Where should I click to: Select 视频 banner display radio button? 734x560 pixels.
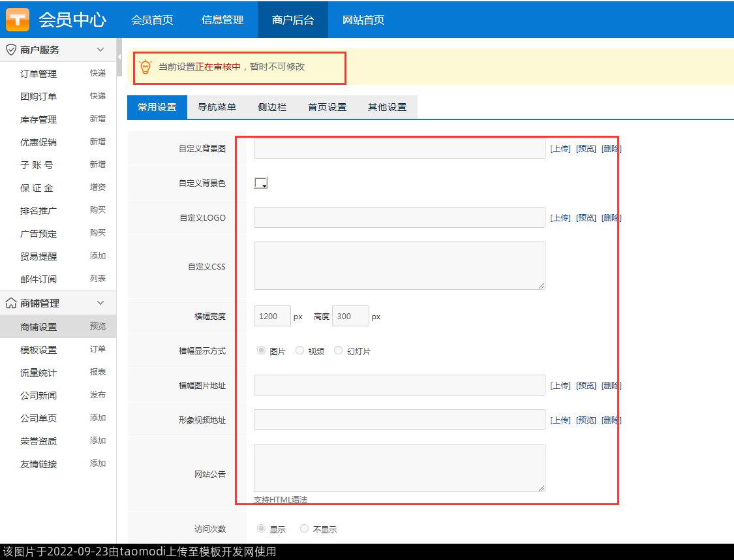pyautogui.click(x=300, y=350)
